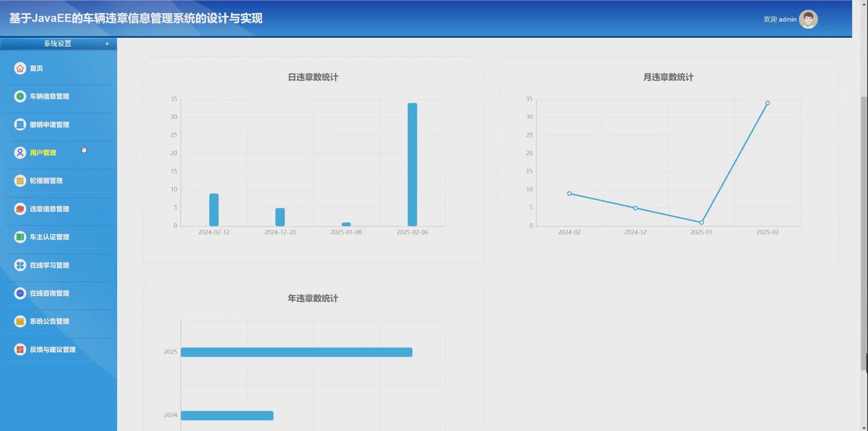Click the chat icon beside 在线咨询管理

pyautogui.click(x=20, y=293)
